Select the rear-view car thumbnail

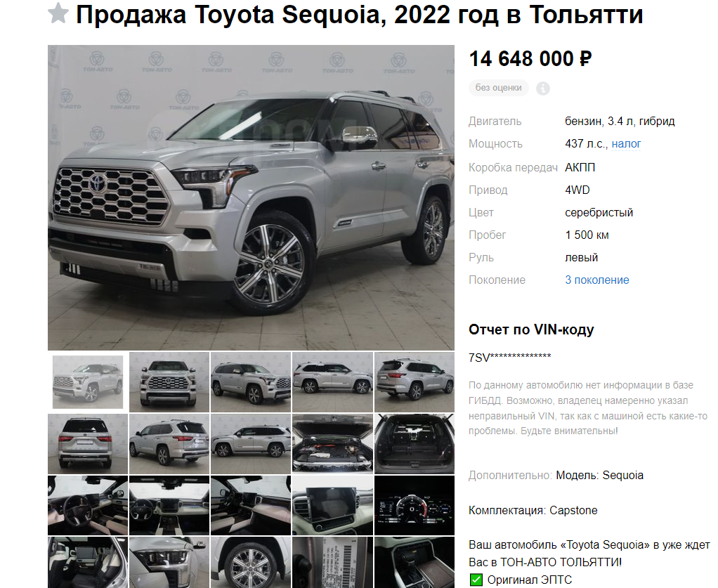(x=87, y=444)
